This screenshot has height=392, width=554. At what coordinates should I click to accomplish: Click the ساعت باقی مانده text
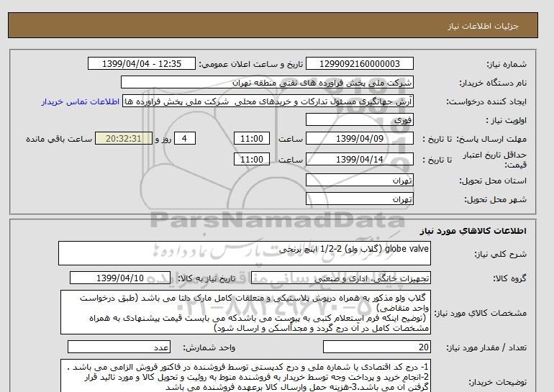(x=59, y=139)
